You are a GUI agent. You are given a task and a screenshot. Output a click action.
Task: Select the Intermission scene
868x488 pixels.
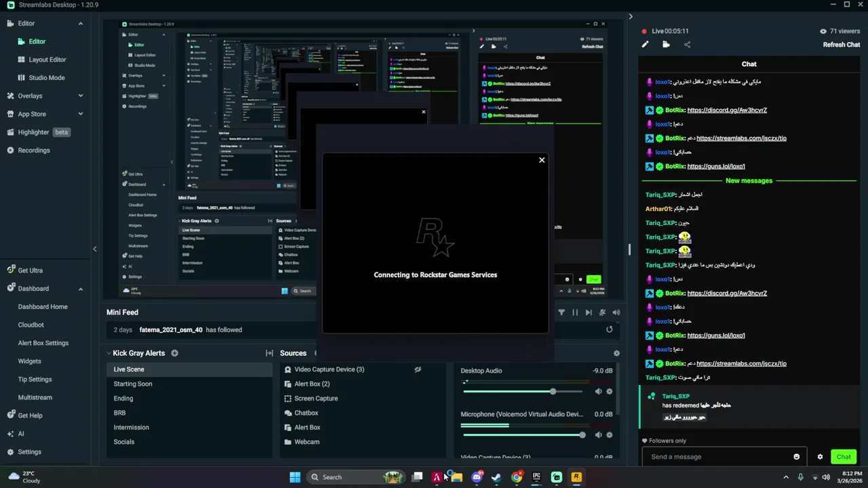click(189, 428)
